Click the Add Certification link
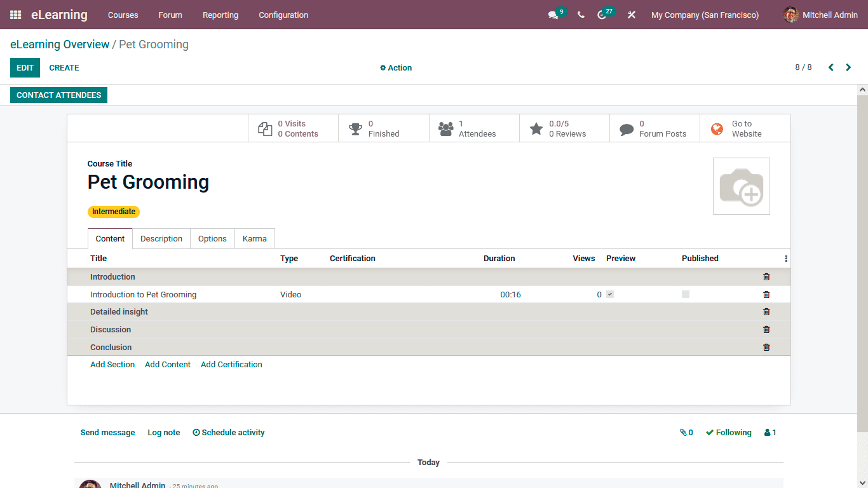Viewport: 868px width, 488px height. tap(231, 364)
